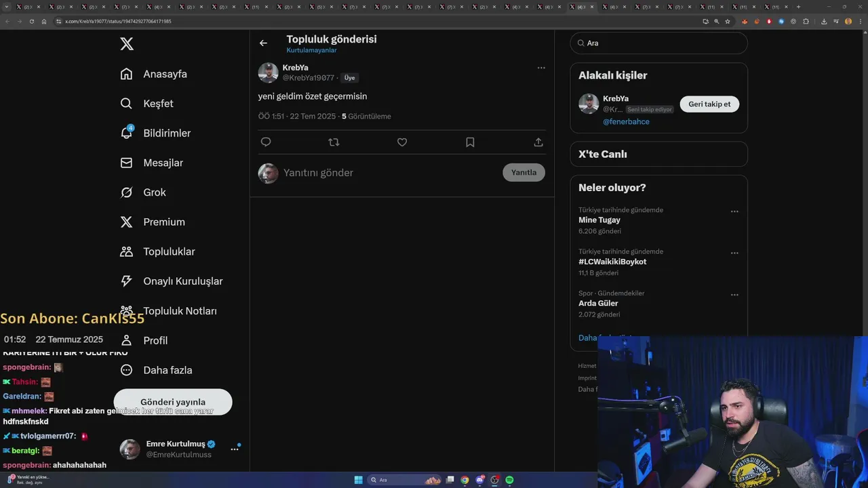This screenshot has height=488, width=868.
Task: Click the back arrow beside Topluluk gönderisi
Action: pyautogui.click(x=263, y=43)
